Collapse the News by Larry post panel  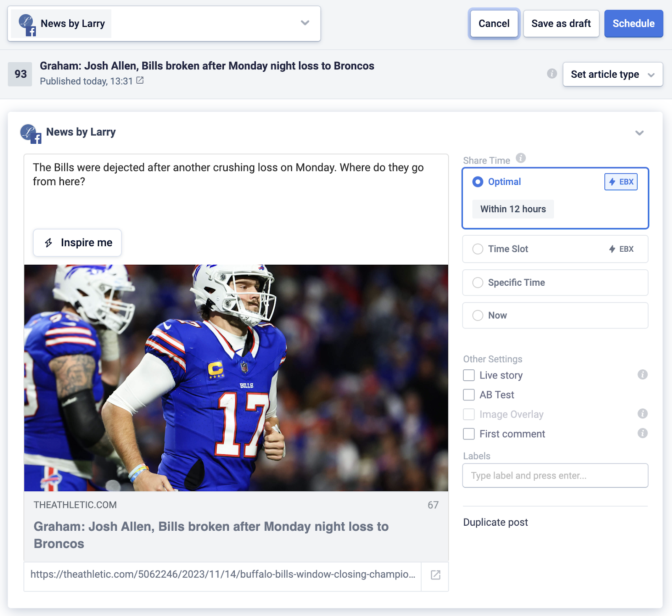point(639,133)
